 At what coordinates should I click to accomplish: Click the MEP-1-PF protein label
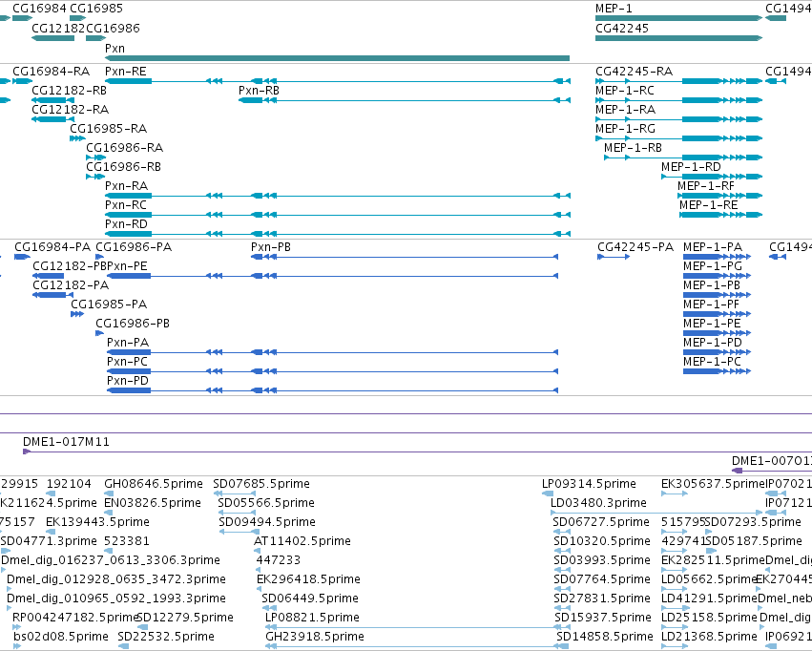712,304
